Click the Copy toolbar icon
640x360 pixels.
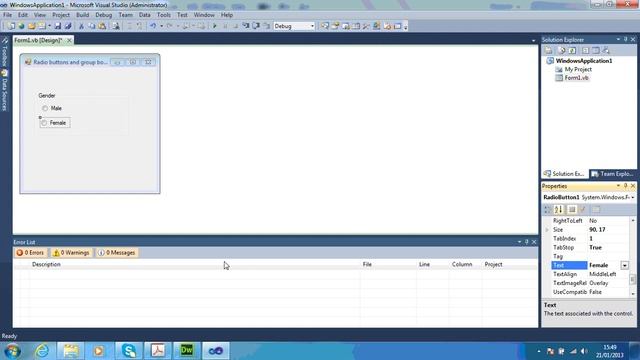(91, 26)
